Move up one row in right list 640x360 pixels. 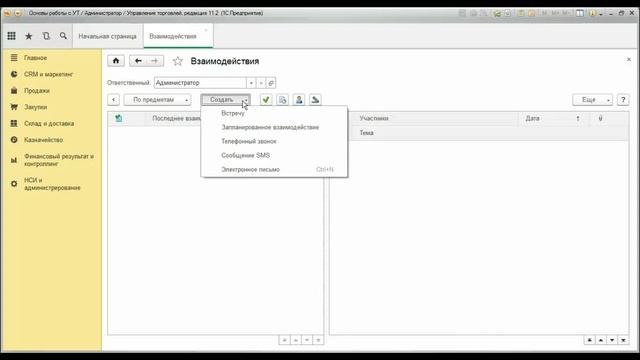[601, 340]
